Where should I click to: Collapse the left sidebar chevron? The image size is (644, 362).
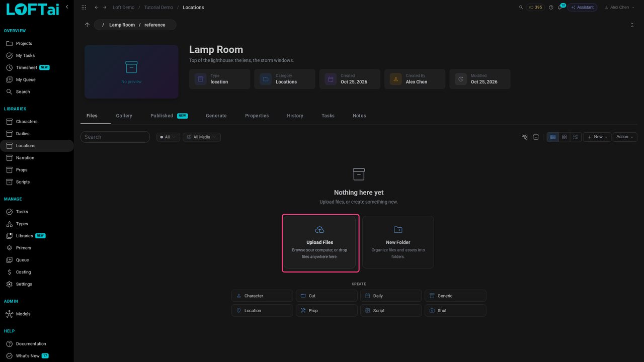(x=67, y=7)
